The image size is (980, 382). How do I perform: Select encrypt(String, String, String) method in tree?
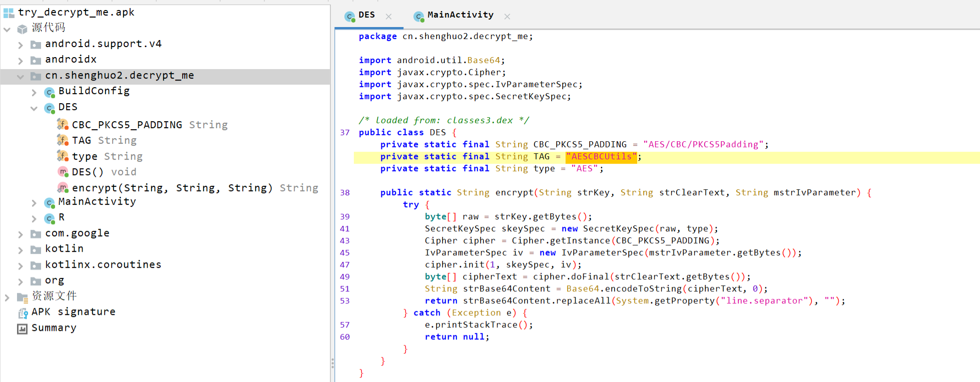pyautogui.click(x=195, y=188)
